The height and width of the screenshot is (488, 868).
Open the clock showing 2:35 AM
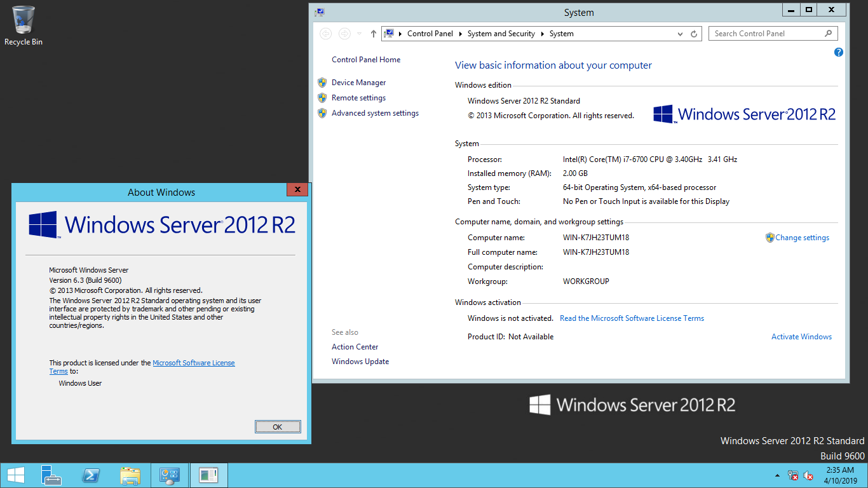(839, 475)
